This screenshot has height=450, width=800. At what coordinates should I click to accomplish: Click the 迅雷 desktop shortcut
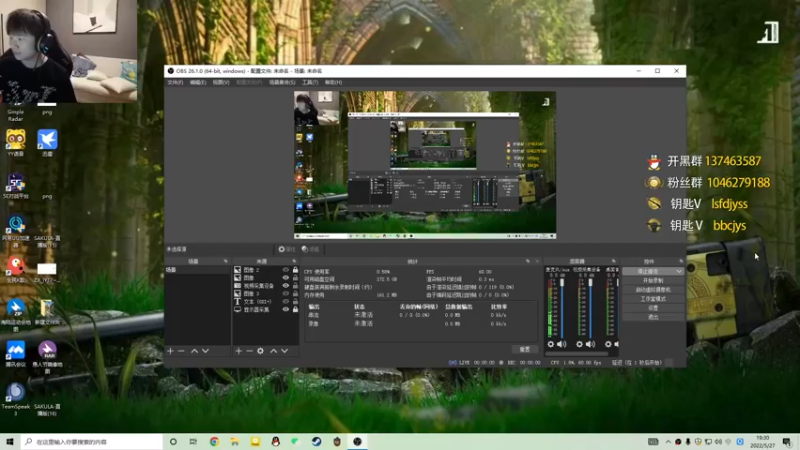coord(47,142)
